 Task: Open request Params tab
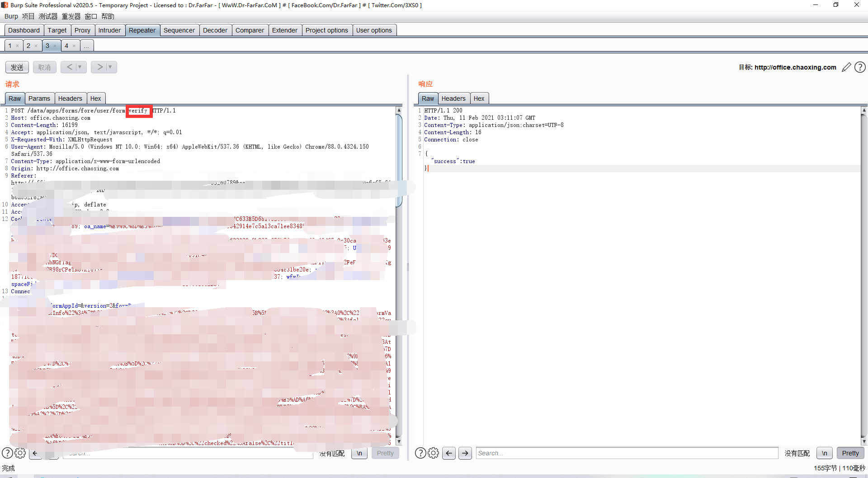(x=39, y=98)
